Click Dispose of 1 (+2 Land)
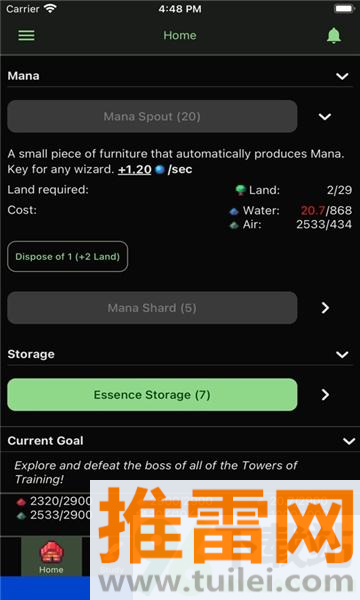 (68, 256)
